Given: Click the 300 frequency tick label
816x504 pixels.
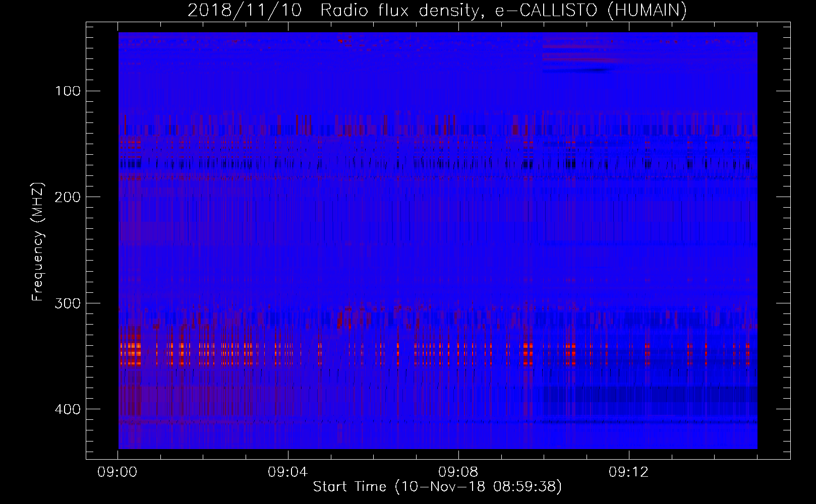Looking at the screenshot, I should point(68,303).
